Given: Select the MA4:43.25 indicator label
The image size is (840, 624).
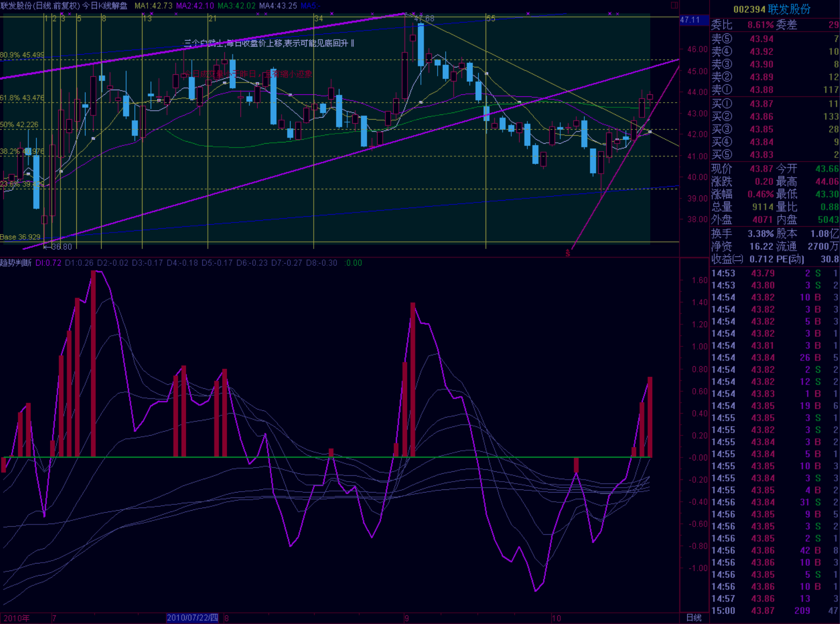Looking at the screenshot, I should [278, 6].
